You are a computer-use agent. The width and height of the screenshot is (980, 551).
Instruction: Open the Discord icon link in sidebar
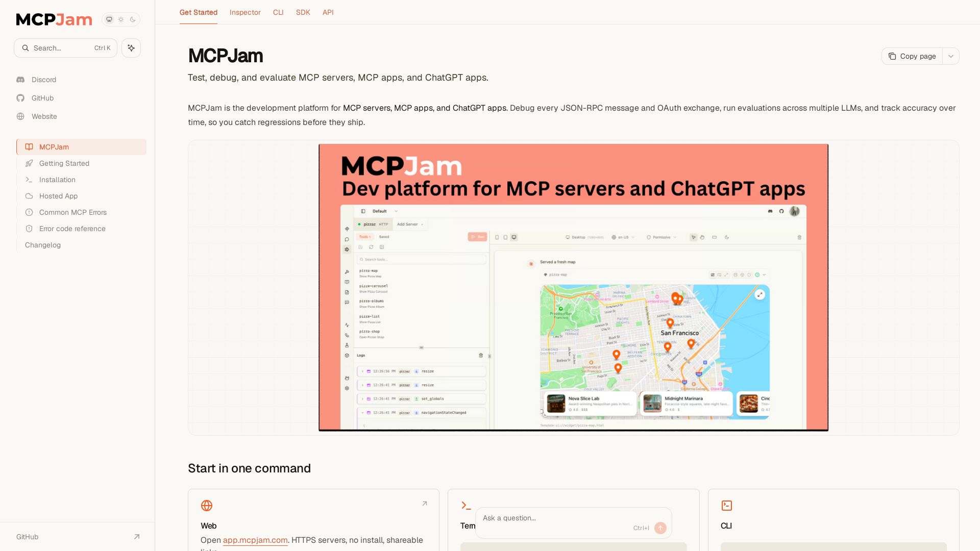click(20, 80)
